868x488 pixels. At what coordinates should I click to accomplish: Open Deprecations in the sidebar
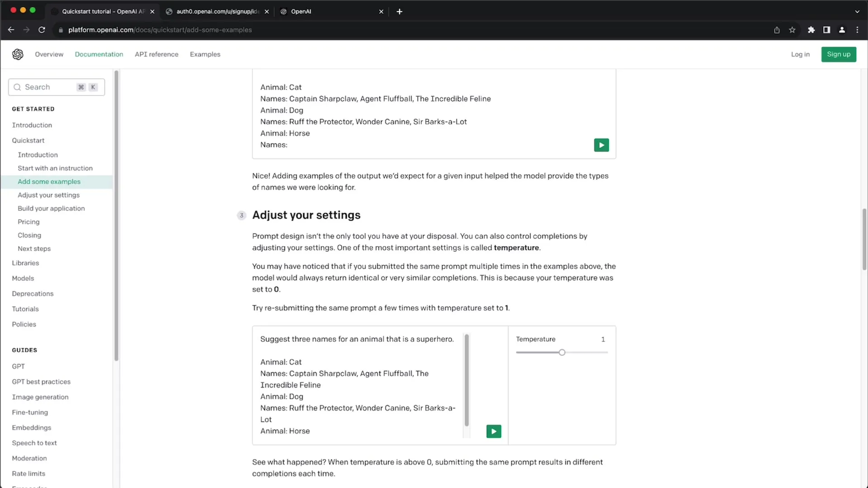point(33,294)
